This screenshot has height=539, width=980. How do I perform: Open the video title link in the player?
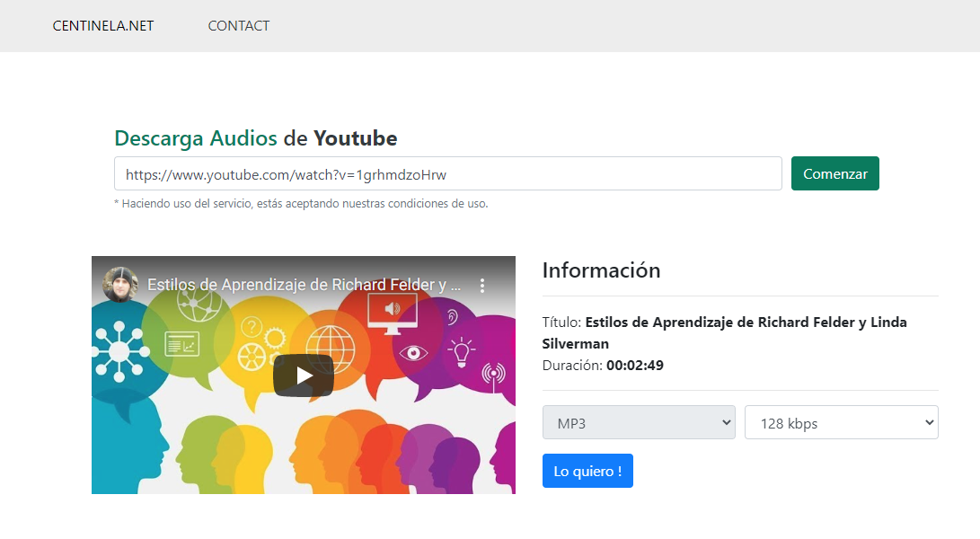[304, 285]
